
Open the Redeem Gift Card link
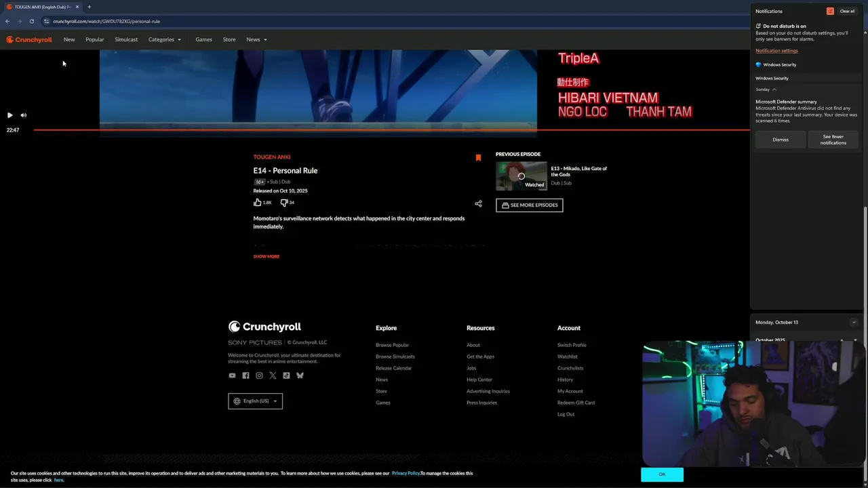point(576,403)
